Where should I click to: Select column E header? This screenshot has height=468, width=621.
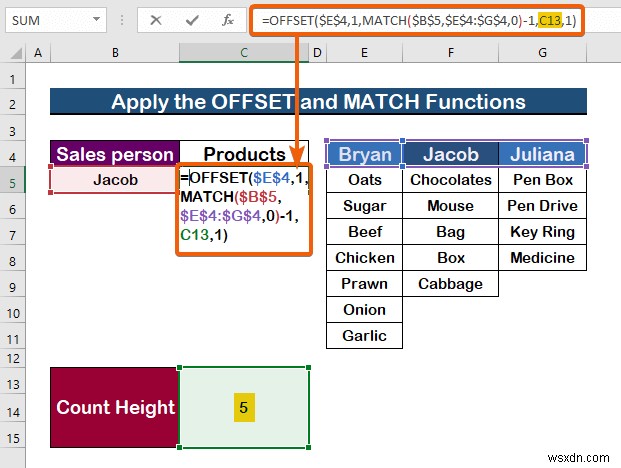point(364,53)
